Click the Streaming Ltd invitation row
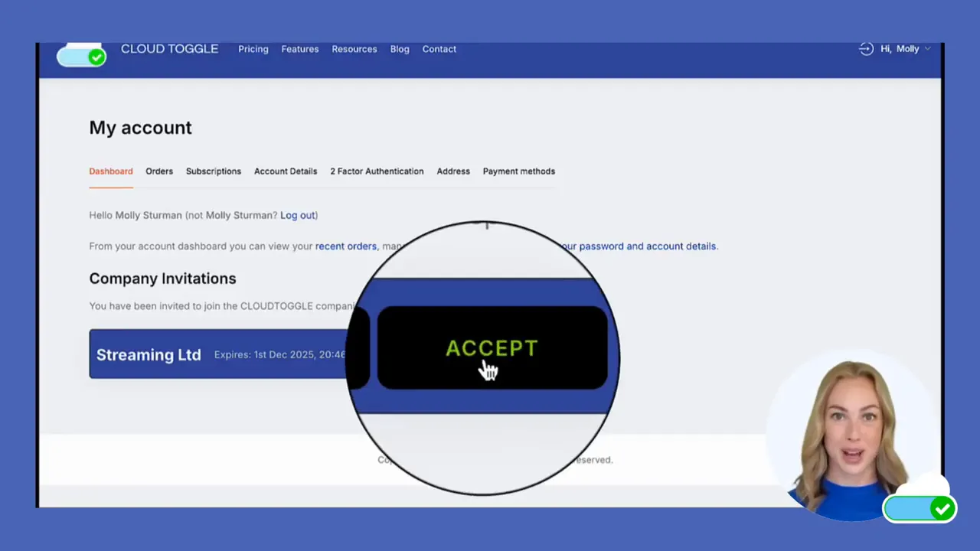 [x=149, y=354]
